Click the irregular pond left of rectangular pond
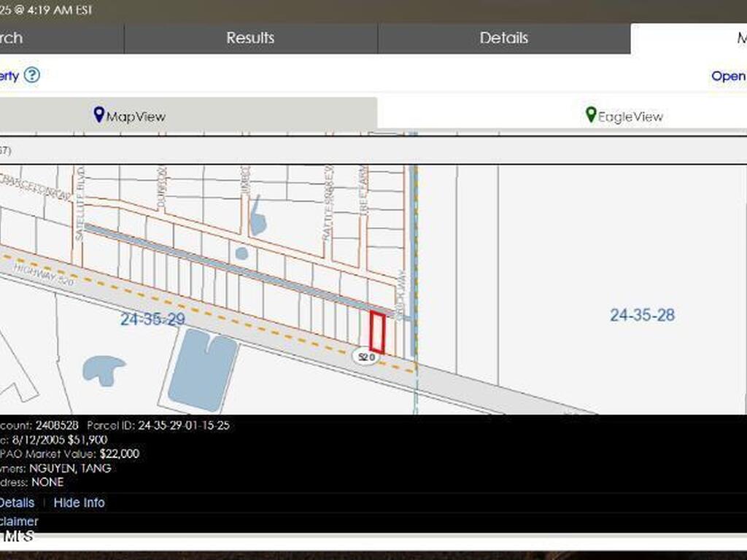 (102, 369)
